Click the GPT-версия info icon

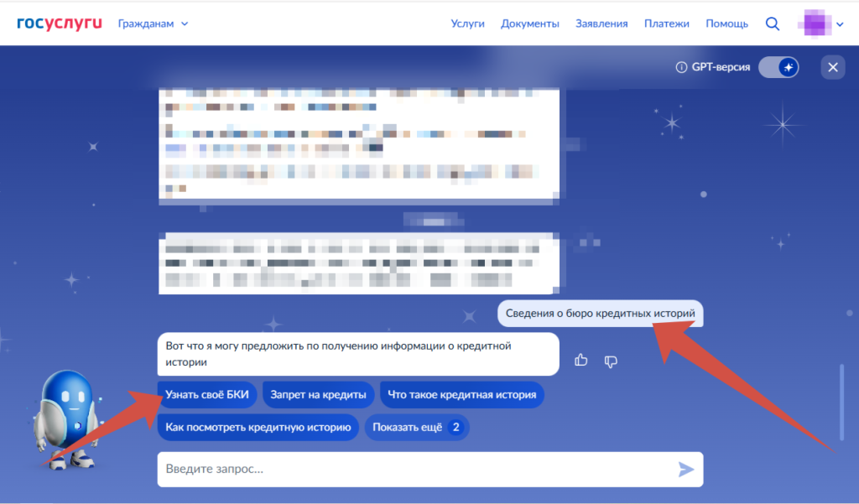coord(681,67)
